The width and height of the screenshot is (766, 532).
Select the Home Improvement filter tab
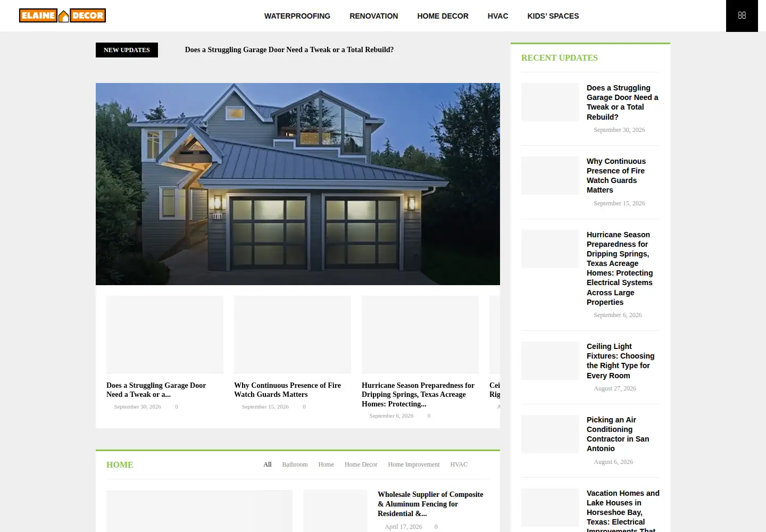[x=414, y=464]
